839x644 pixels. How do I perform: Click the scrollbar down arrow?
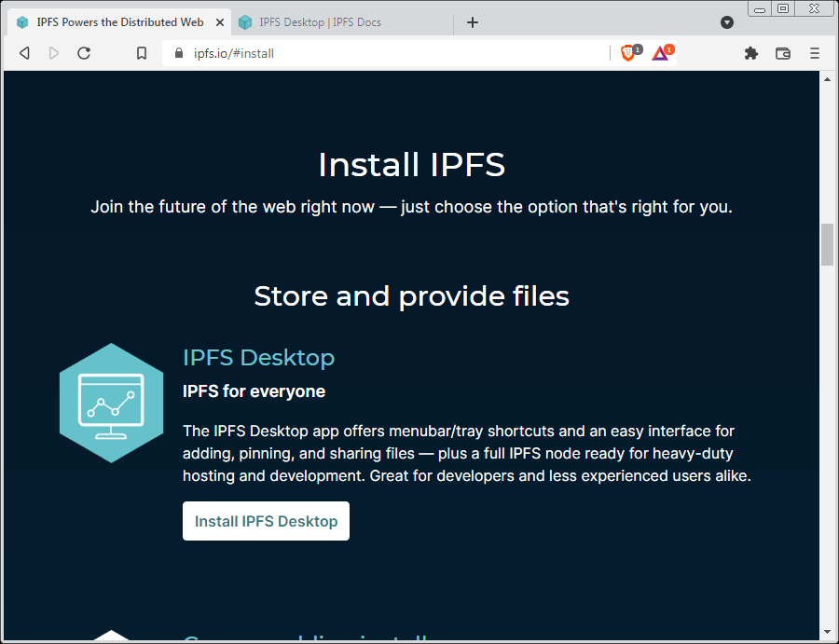click(827, 634)
